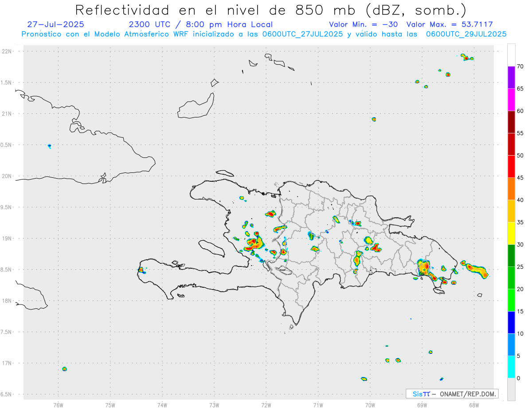The width and height of the screenshot is (532, 411).
Task: Click the purple 65-70 dBZ colorbar segment
Action: 511,78
